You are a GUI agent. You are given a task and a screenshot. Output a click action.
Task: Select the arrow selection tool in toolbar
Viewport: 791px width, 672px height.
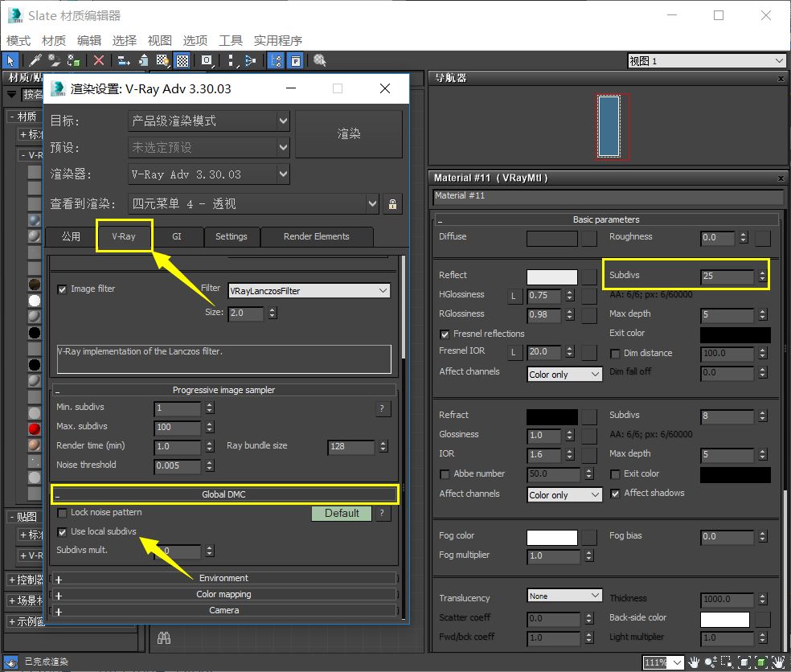point(10,60)
